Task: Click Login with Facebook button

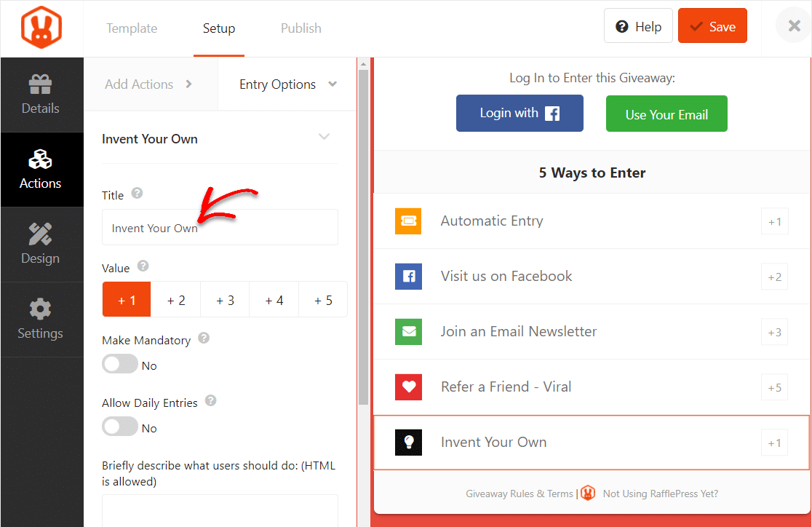Action: pyautogui.click(x=520, y=113)
